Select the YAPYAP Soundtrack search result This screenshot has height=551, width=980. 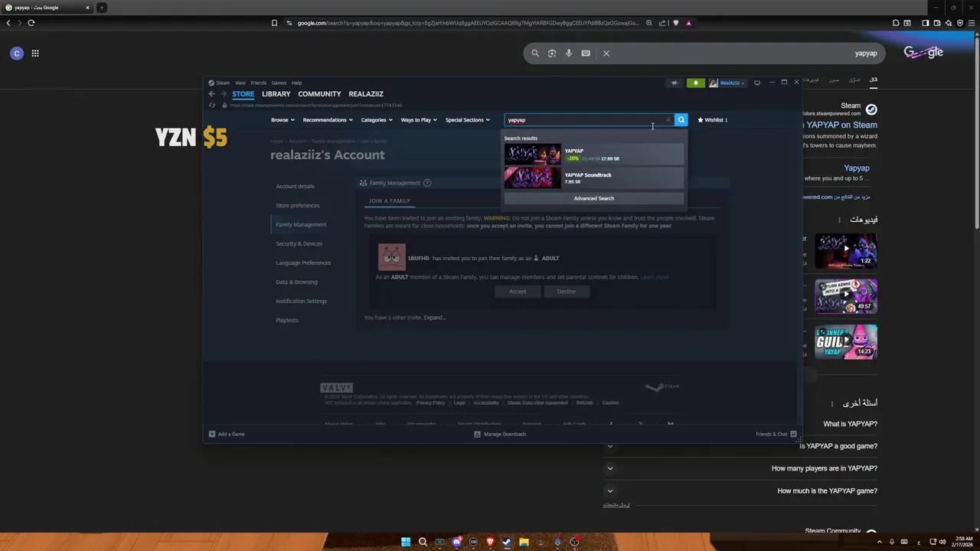tap(593, 178)
